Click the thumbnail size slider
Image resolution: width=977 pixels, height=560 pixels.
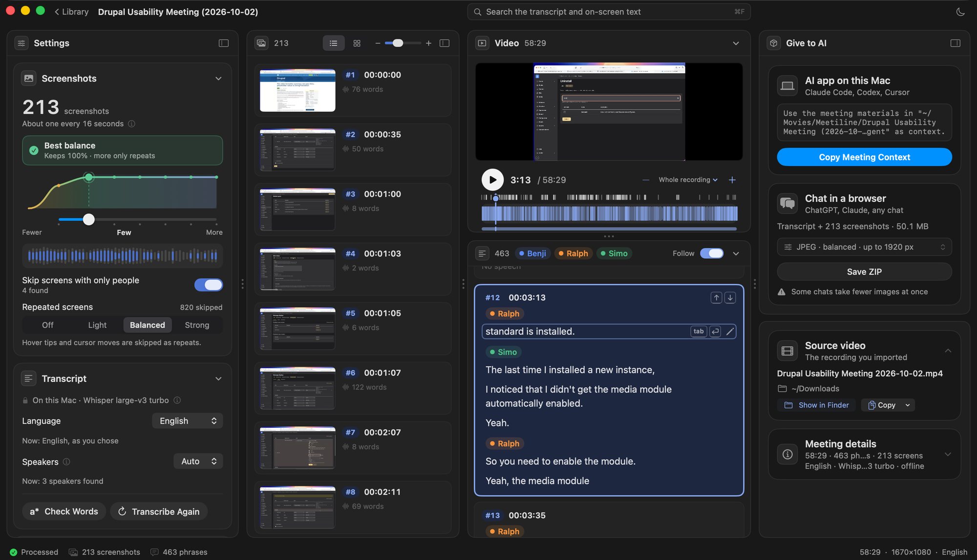click(x=403, y=43)
